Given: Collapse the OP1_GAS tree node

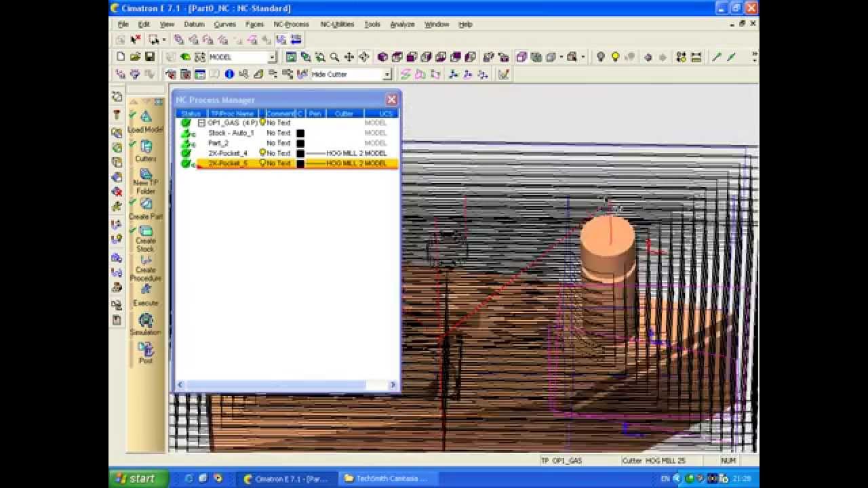Looking at the screenshot, I should (x=201, y=123).
